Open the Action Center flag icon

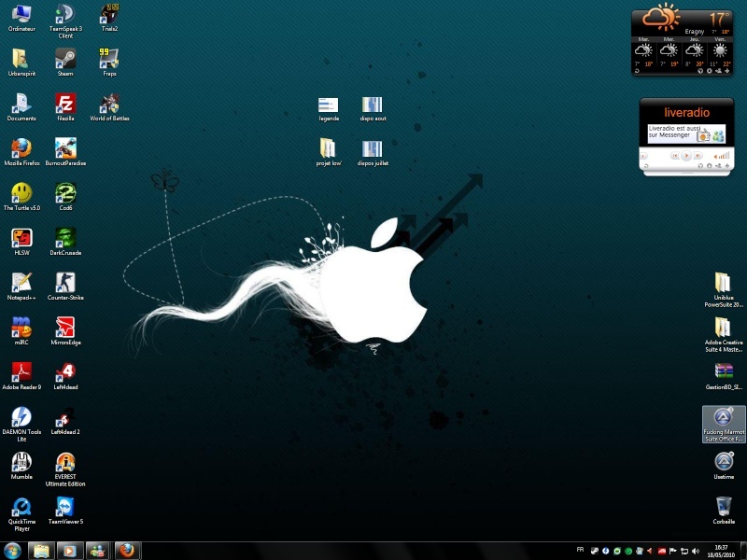tap(672, 551)
